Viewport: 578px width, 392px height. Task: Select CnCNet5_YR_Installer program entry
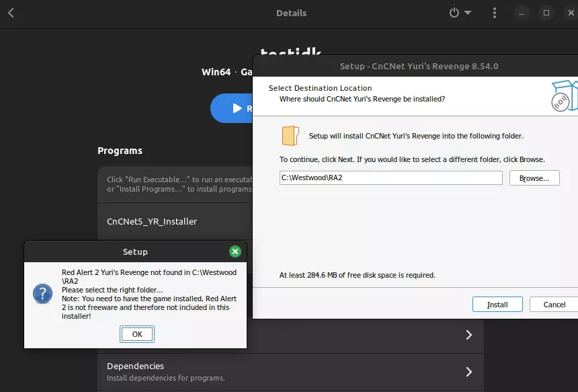point(175,222)
